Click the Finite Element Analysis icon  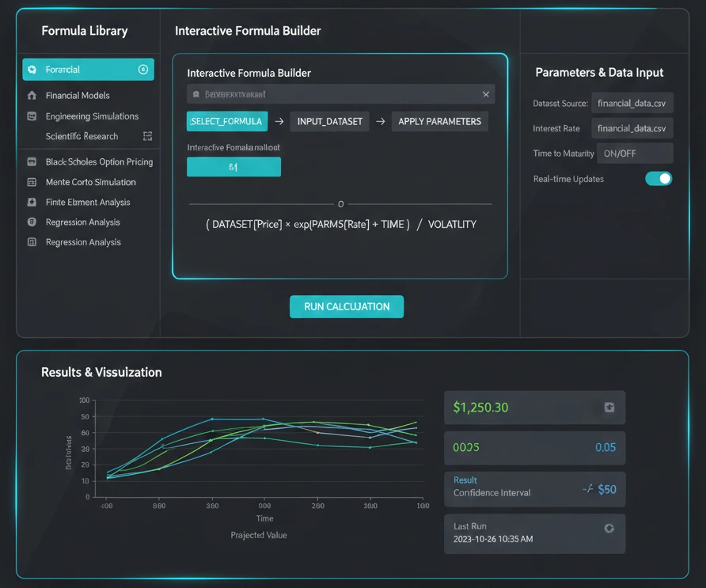click(32, 203)
